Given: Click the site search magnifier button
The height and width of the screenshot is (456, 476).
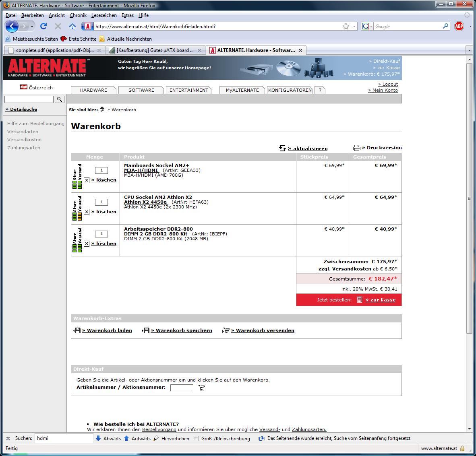Looking at the screenshot, I should (x=60, y=99).
